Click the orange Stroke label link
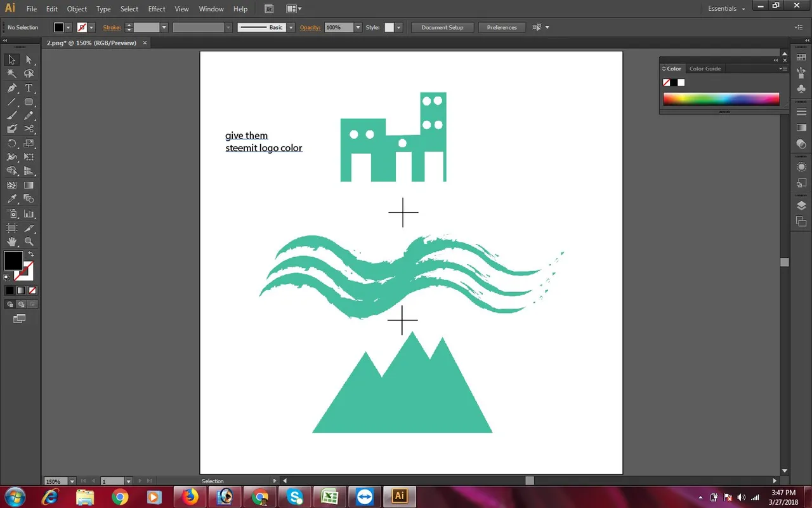This screenshot has width=812, height=508. coord(112,27)
